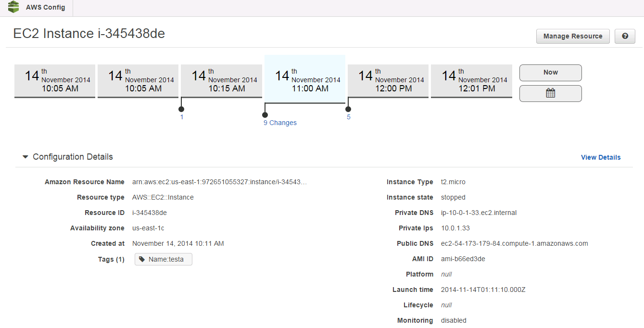Click the instance state value stopped

[453, 197]
